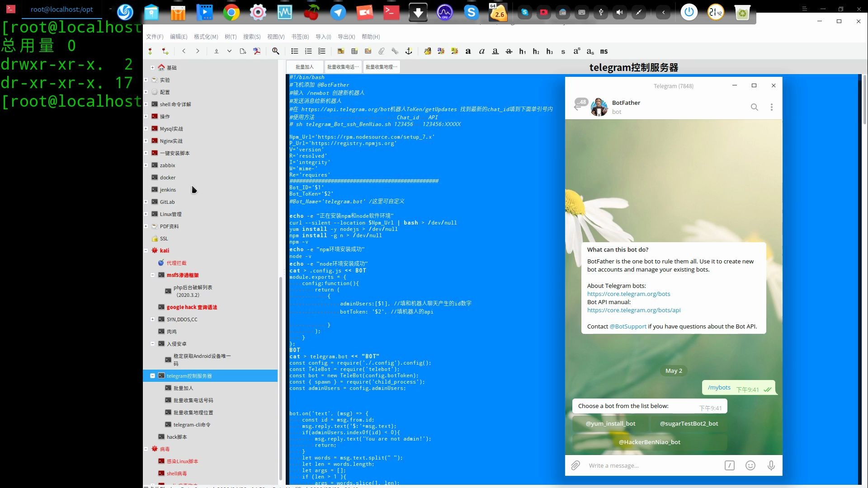
Task: Open Telegram emoji picker
Action: (750, 465)
